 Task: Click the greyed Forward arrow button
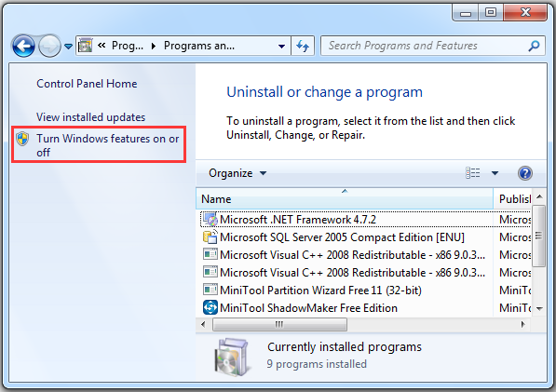pos(49,46)
